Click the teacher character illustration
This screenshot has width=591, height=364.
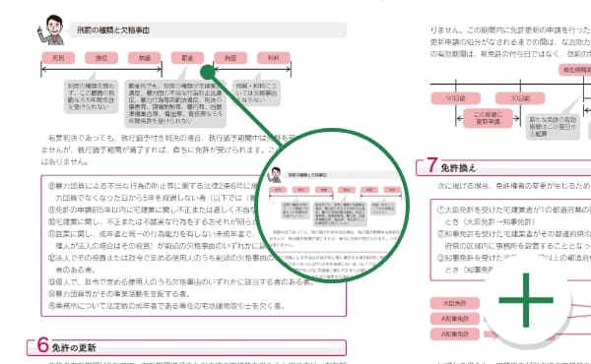click(x=51, y=30)
